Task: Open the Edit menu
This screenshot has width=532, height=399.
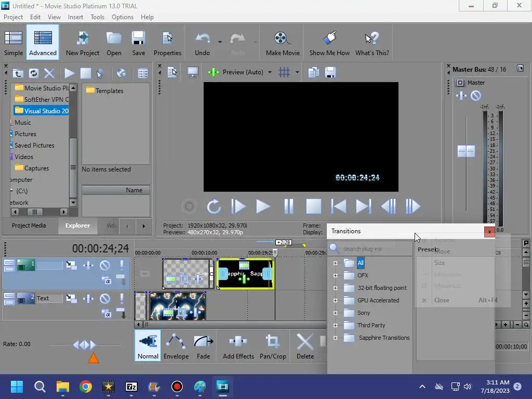Action: 35,17
